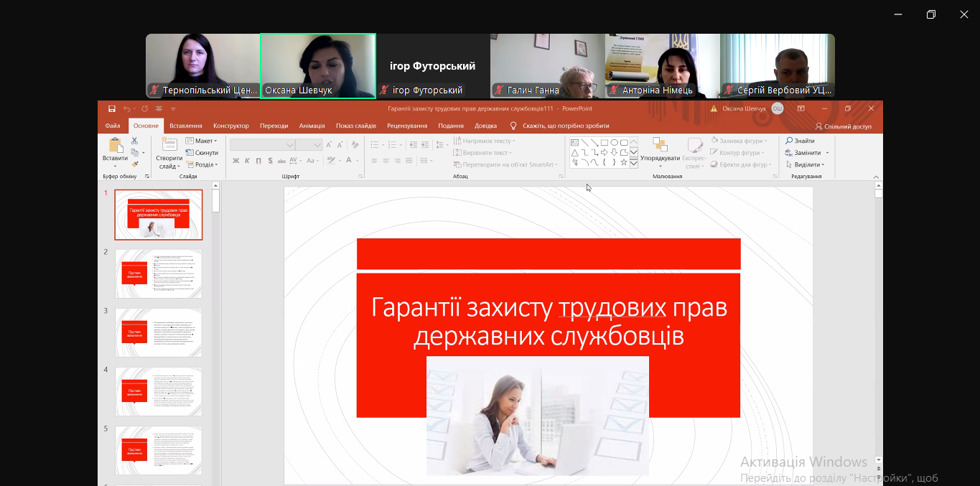Expand the shapes gallery with More arrow
The height and width of the screenshot is (486, 980).
pos(634,162)
